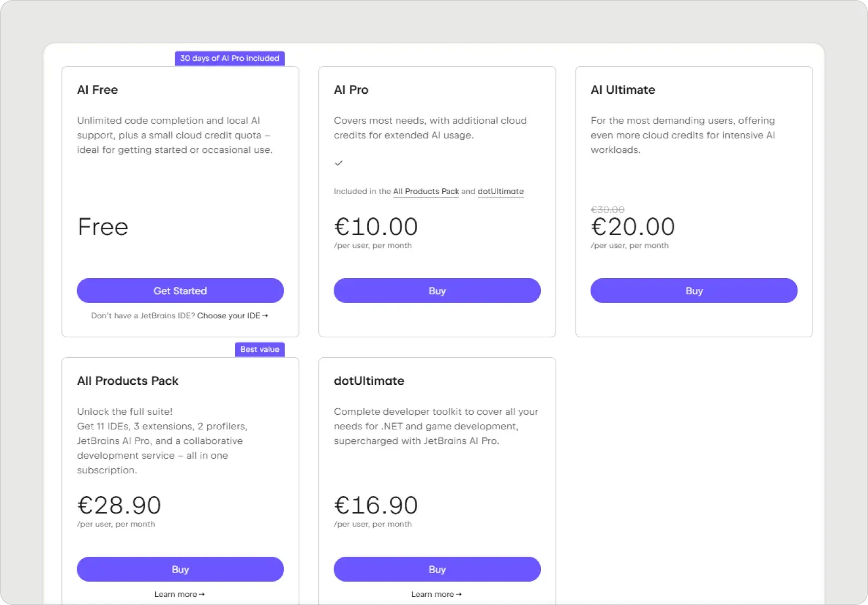Buy the All Products Pack
Screen dimensions: 868x605
[180, 569]
